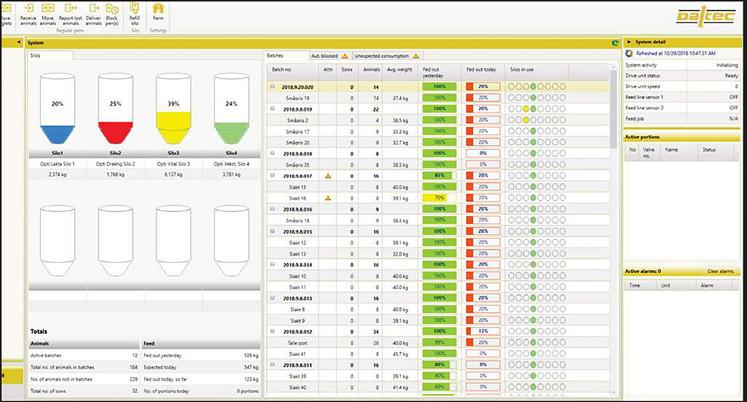Image resolution: width=747 pixels, height=402 pixels.
Task: Sort by Avg. weight column header
Action: [400, 70]
